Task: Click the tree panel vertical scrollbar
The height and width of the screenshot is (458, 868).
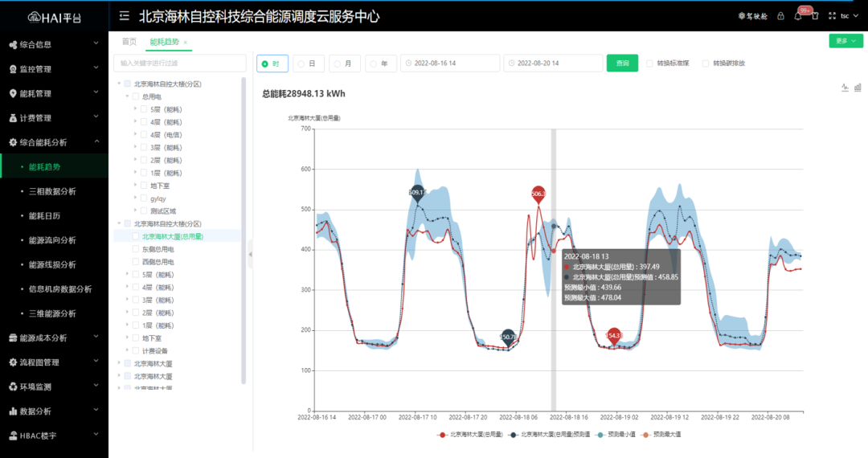Action: point(244,231)
